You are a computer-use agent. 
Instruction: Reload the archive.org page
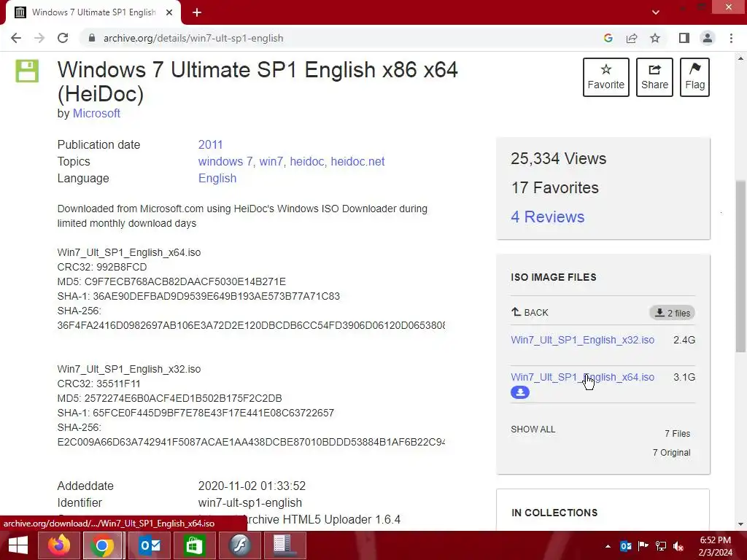[x=63, y=38]
